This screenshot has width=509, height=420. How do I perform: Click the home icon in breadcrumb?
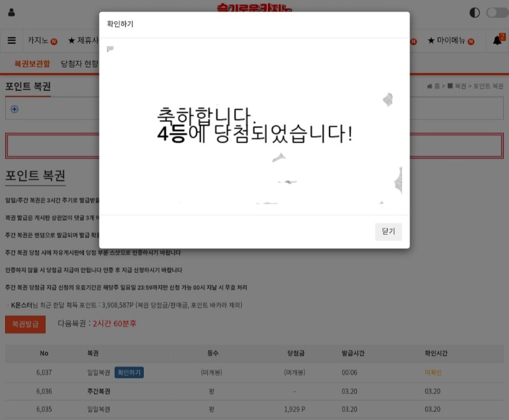tap(429, 87)
